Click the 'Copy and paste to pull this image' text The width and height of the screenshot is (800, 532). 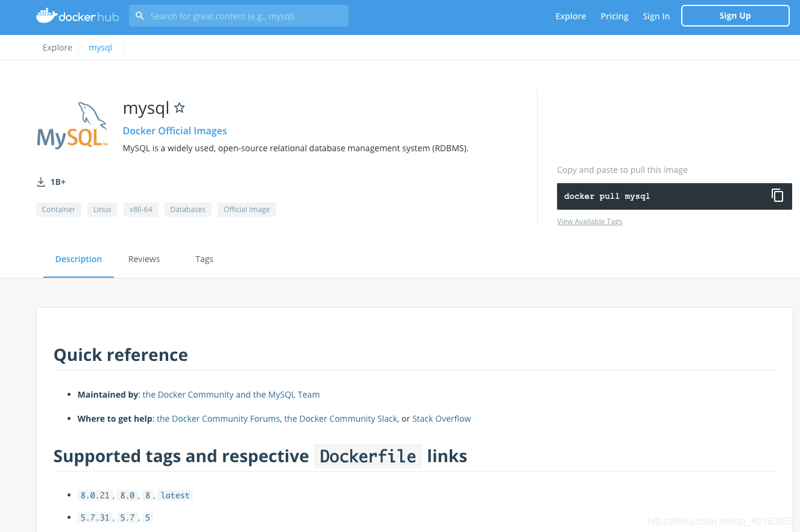pyautogui.click(x=622, y=170)
